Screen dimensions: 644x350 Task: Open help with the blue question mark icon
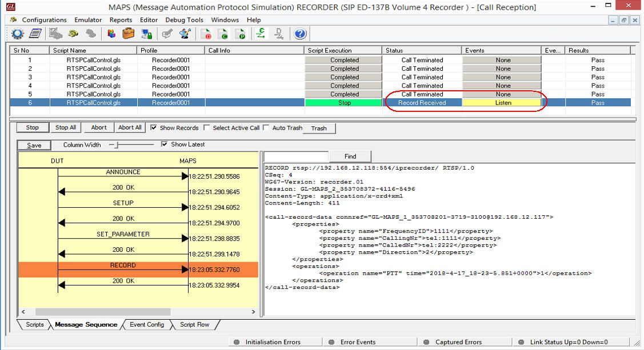pyautogui.click(x=300, y=34)
